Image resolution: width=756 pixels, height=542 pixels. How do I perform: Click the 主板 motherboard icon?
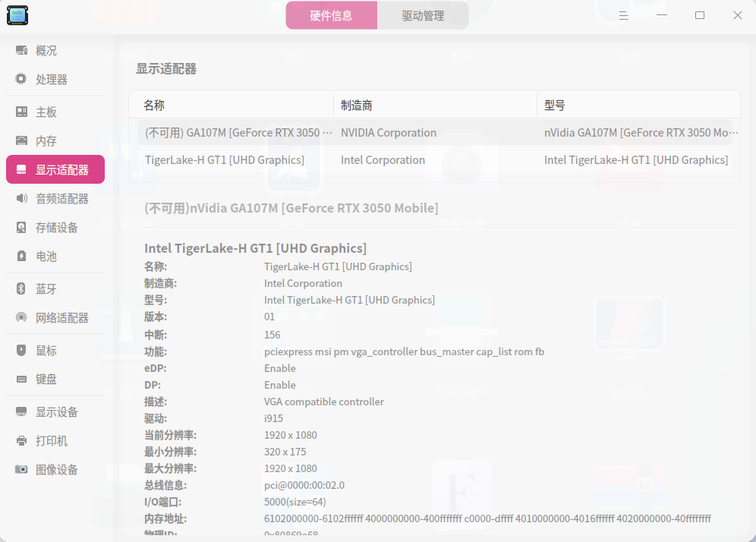[21, 112]
